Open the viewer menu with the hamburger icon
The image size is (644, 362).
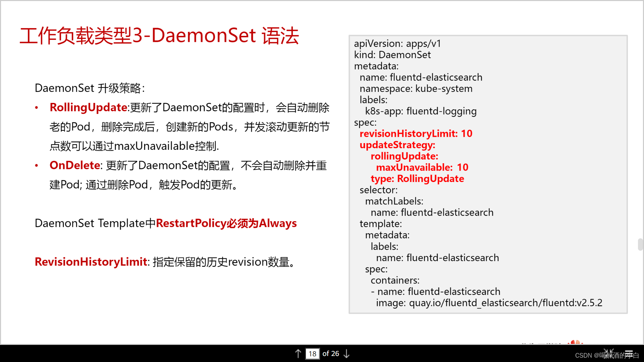click(x=629, y=354)
